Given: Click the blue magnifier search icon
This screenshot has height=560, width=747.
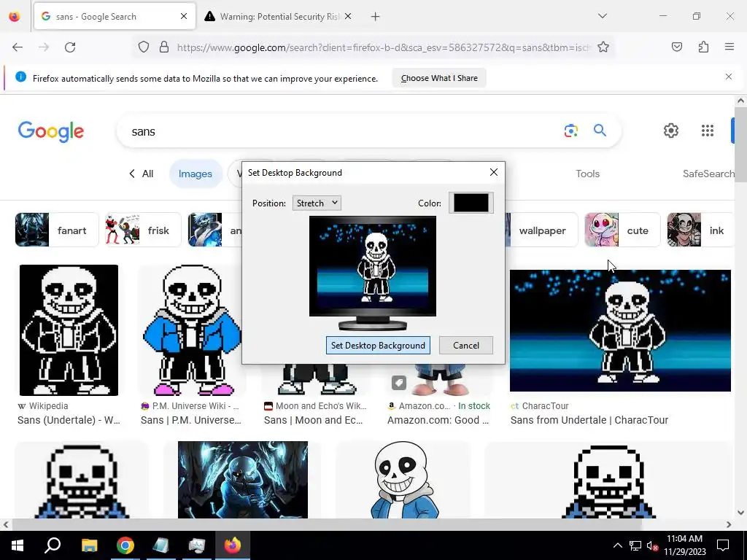Looking at the screenshot, I should tap(600, 131).
